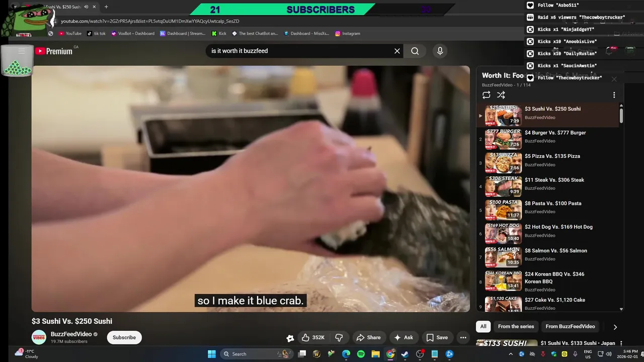
Task: Open the YouTube bookmark
Action: [70, 34]
